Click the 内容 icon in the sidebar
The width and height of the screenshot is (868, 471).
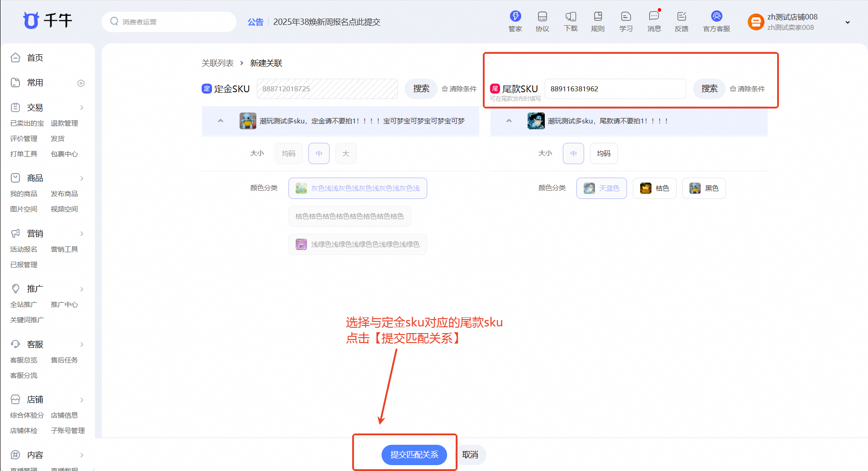coord(15,455)
